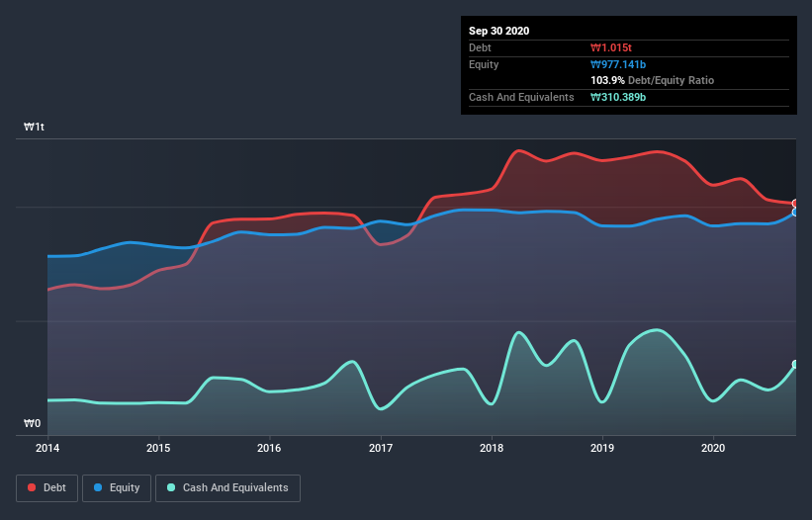
Task: Click the ₩1.015t debt value
Action: (x=611, y=48)
